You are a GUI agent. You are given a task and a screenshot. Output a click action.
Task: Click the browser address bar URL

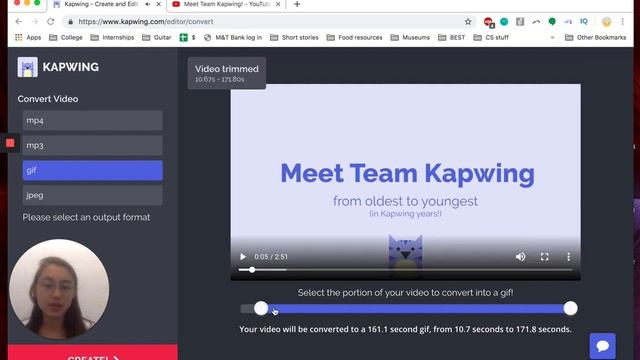point(146,22)
